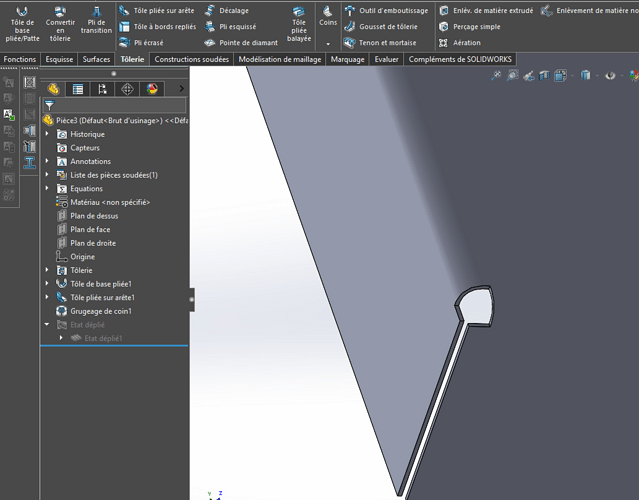Select Plan de face in the tree
The width and height of the screenshot is (639, 500).
(x=90, y=229)
